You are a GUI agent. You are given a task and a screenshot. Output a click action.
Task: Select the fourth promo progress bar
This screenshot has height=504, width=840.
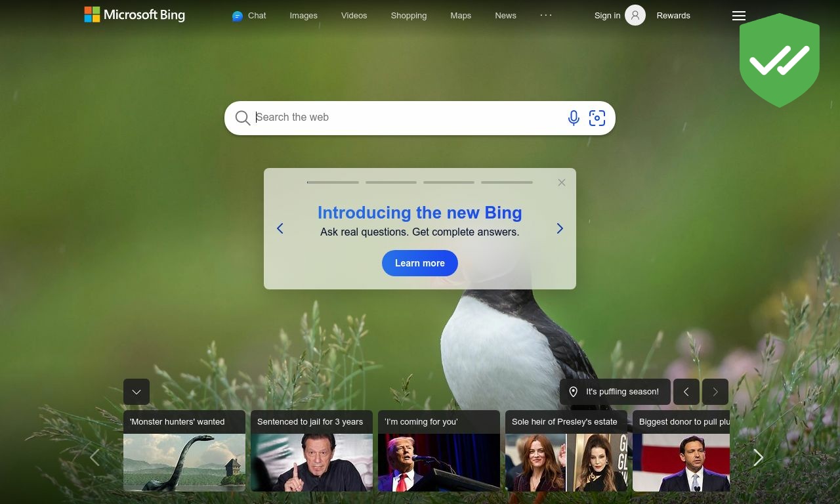507,182
